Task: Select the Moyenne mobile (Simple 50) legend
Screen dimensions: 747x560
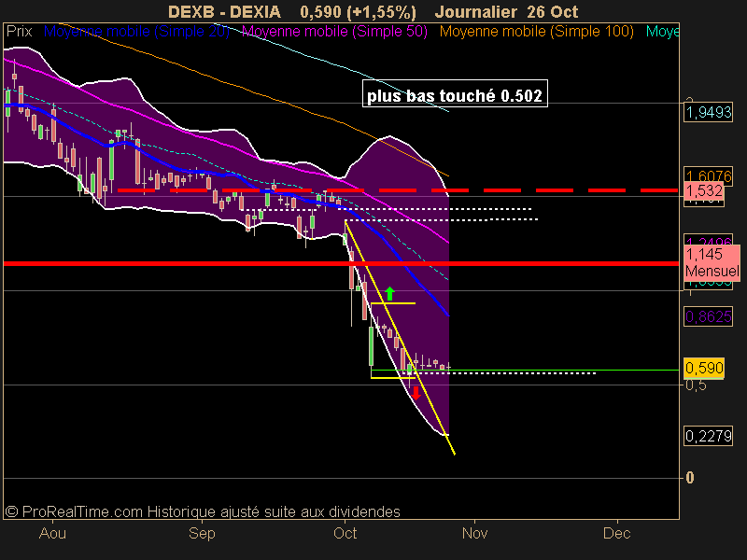Action: 335,32
